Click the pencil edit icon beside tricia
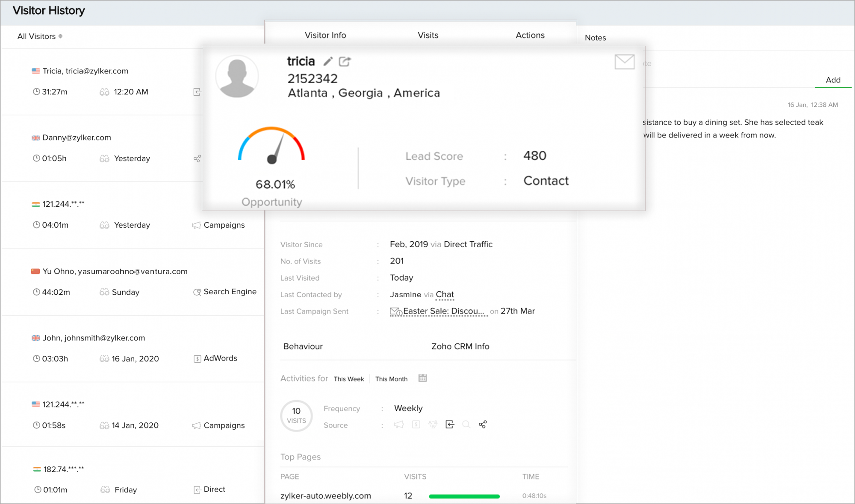Image resolution: width=855 pixels, height=504 pixels. (328, 62)
